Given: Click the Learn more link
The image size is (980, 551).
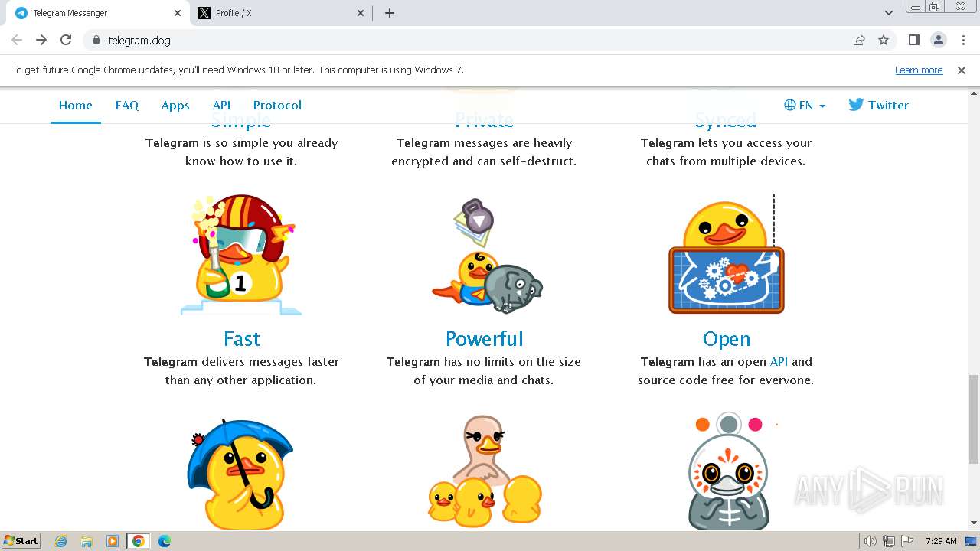Looking at the screenshot, I should point(919,70).
